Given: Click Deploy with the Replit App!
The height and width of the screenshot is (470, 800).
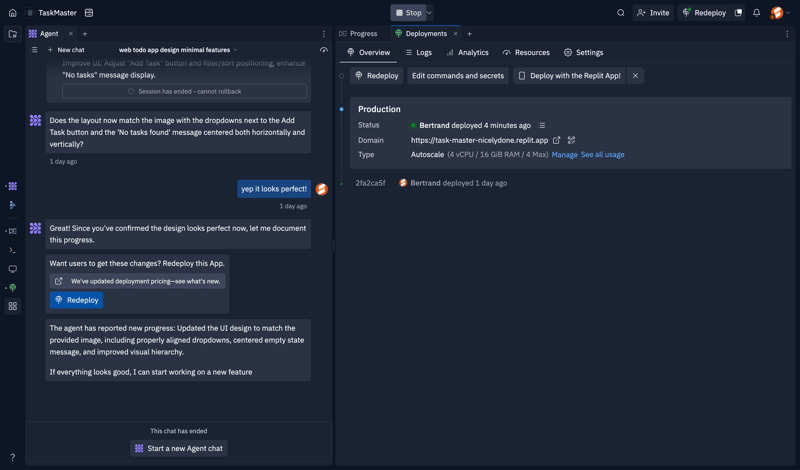Looking at the screenshot, I should coord(569,76).
